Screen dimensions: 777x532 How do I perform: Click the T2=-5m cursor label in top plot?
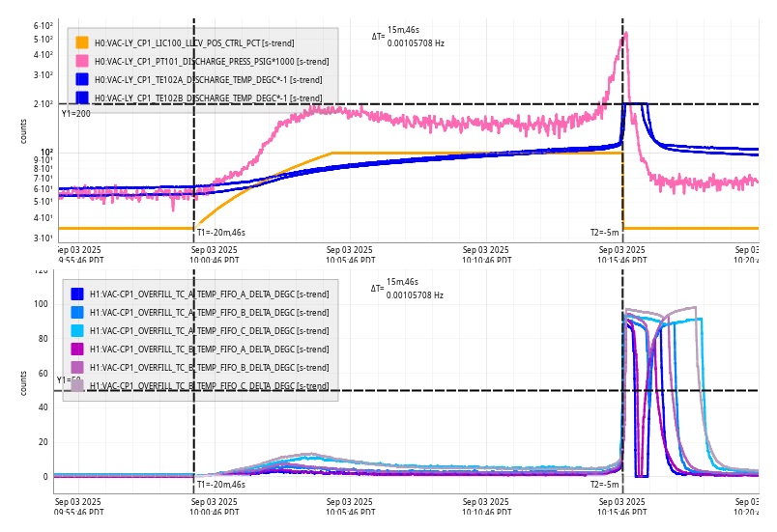(x=604, y=233)
